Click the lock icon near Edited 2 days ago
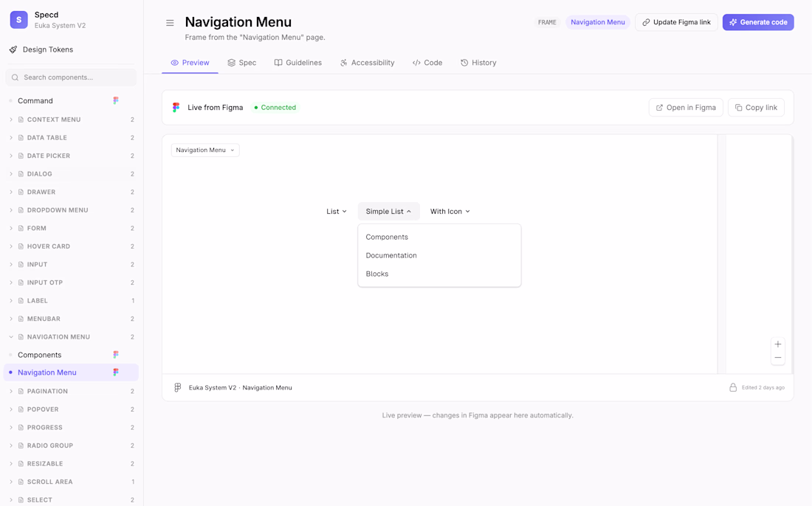Viewport: 812px width, 506px height. pyautogui.click(x=733, y=387)
